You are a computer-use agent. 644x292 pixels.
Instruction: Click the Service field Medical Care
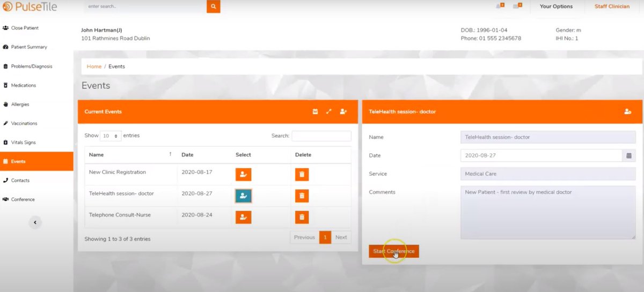coord(548,174)
